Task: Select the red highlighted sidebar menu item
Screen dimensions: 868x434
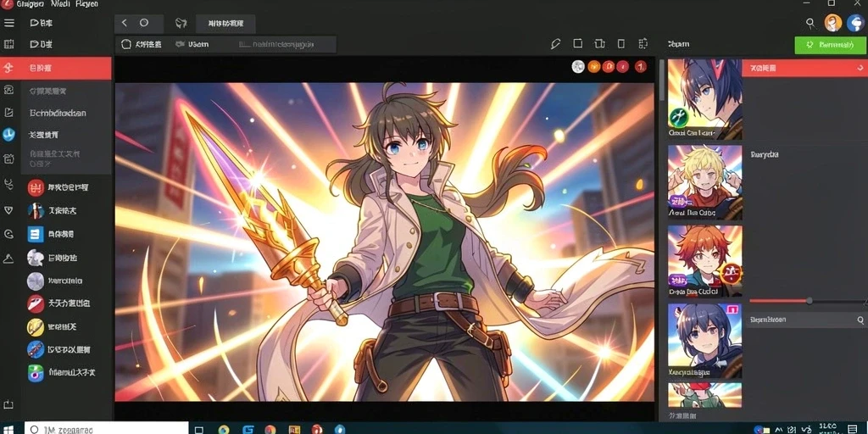Action: (x=56, y=68)
